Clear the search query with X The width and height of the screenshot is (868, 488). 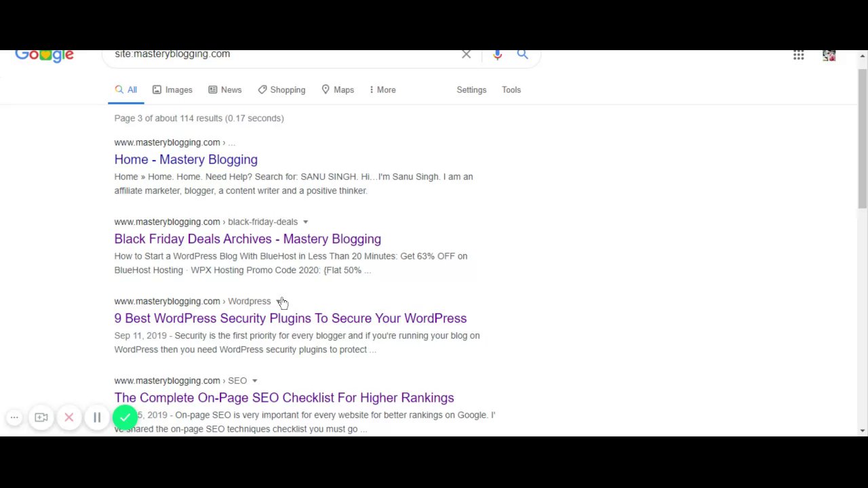pos(467,54)
